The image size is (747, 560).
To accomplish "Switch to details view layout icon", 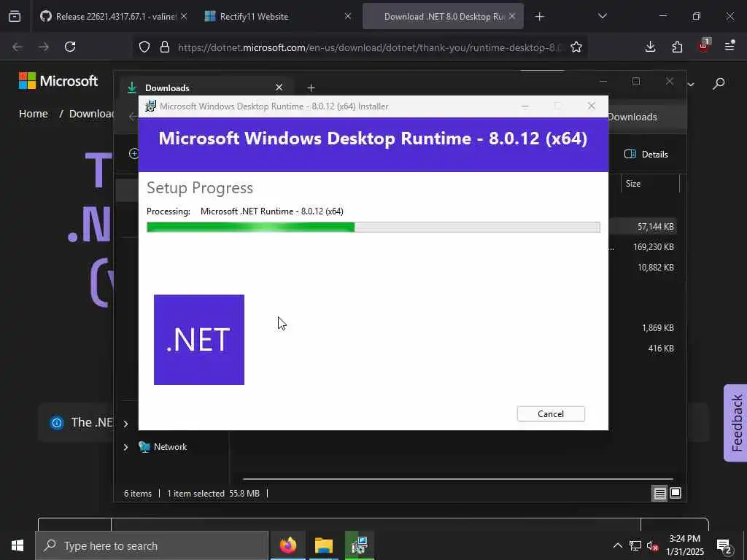I will pyautogui.click(x=659, y=494).
